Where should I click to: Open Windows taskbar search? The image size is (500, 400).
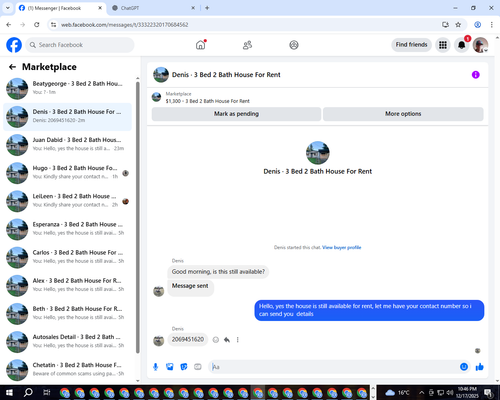pyautogui.click(x=28, y=393)
